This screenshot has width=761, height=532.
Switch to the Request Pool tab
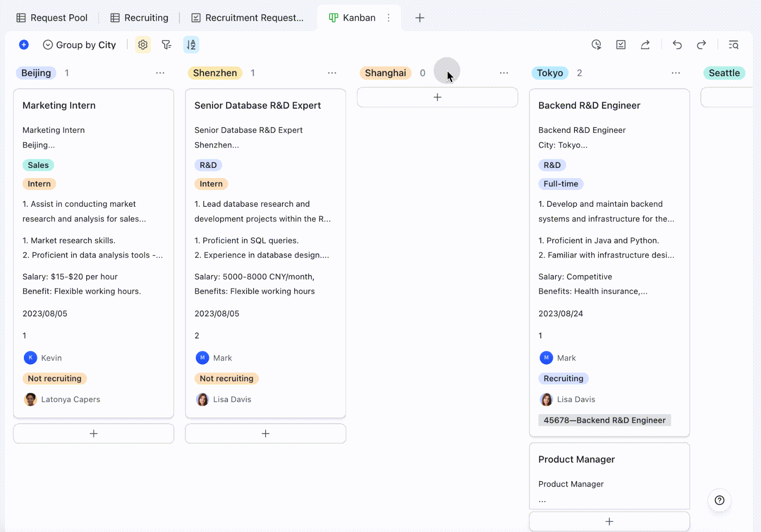pyautogui.click(x=52, y=18)
